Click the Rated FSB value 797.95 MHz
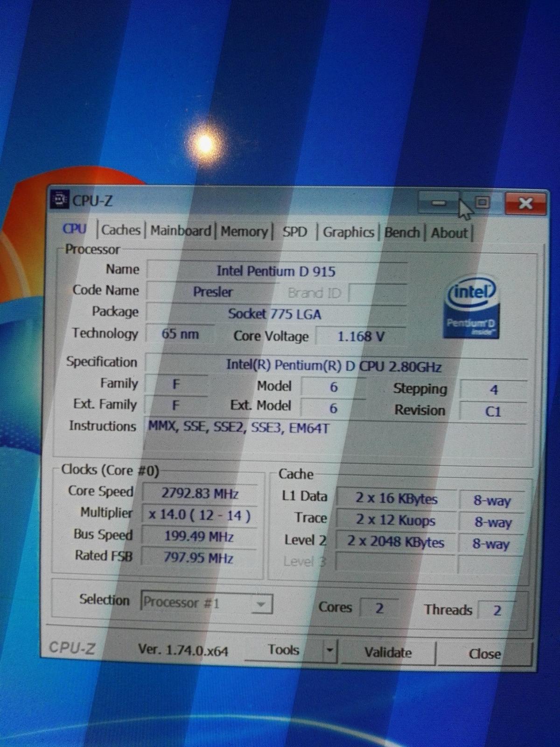 (198, 557)
